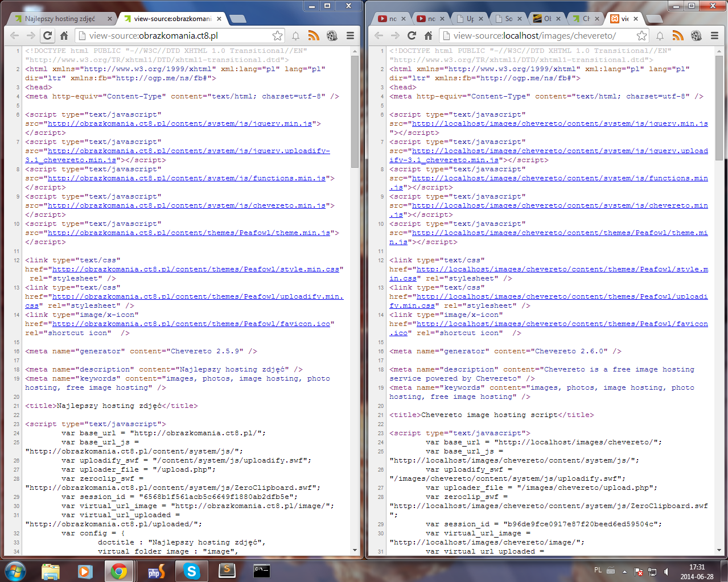
Task: Click scroll-down arrow in obrazkomania window
Action: (x=355, y=550)
